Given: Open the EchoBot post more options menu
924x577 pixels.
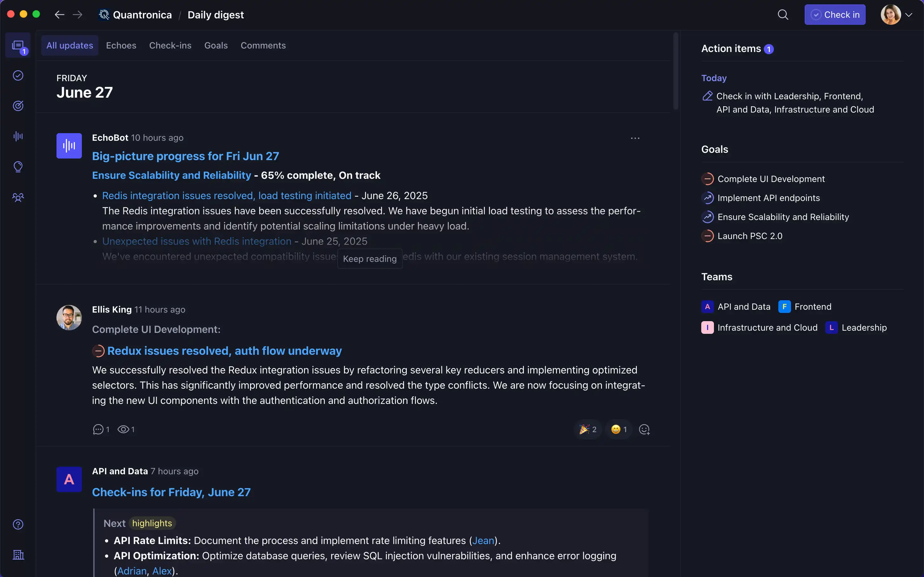Looking at the screenshot, I should coord(635,138).
